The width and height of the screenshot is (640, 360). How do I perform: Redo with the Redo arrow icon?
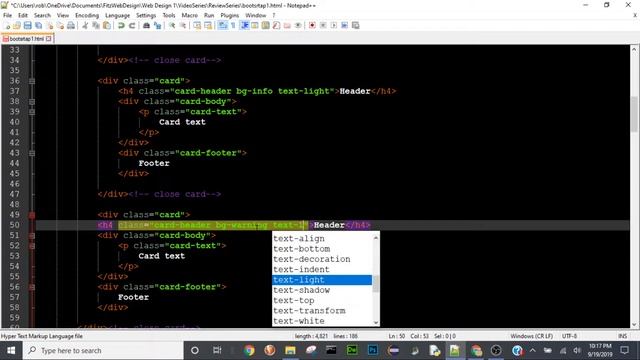click(x=132, y=26)
